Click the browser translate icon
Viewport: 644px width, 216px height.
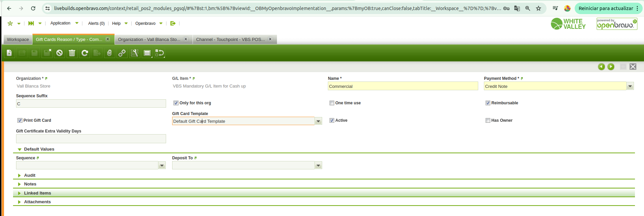coord(517,8)
